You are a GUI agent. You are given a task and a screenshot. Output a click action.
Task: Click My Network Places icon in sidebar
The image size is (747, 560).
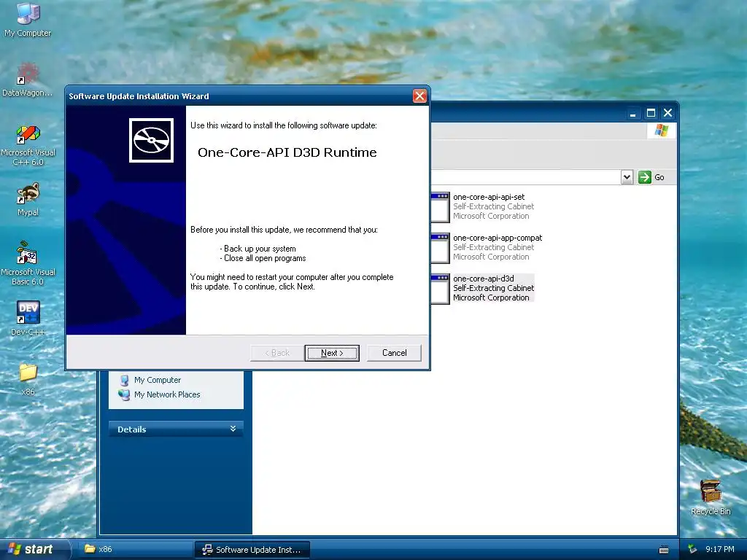[x=124, y=394]
